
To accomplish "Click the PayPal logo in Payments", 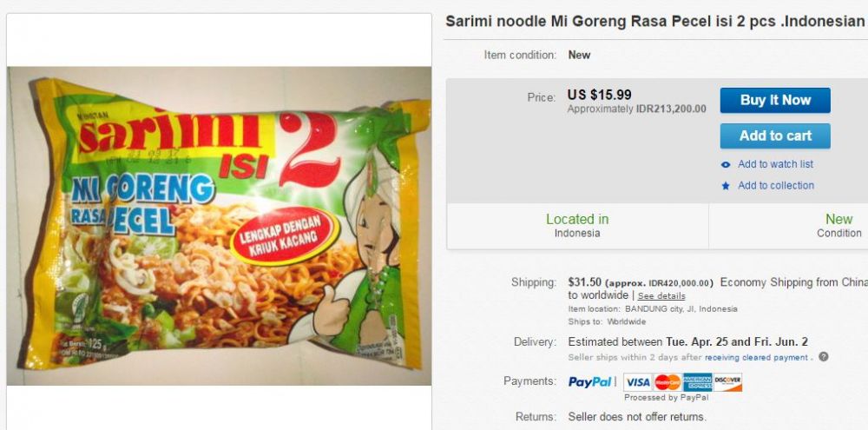I will click(x=590, y=382).
